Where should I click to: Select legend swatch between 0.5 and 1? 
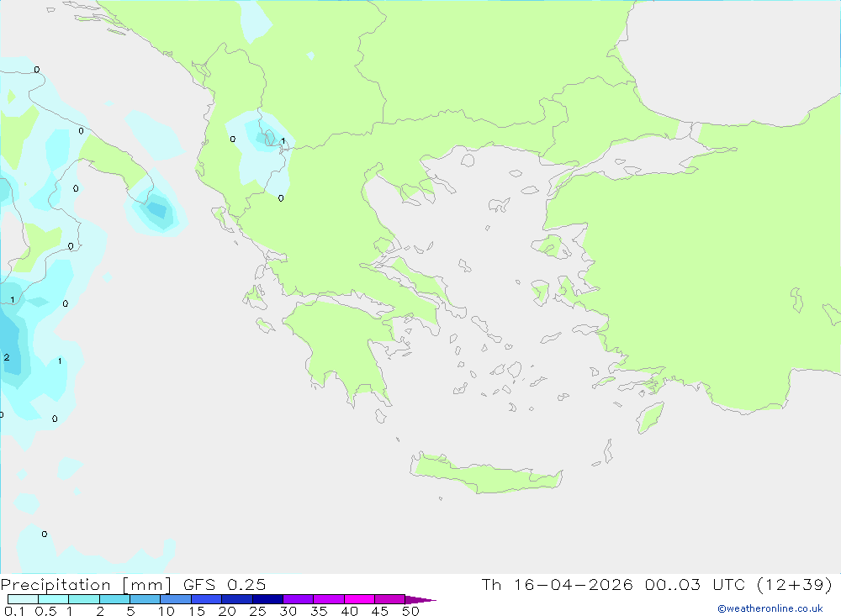54,599
